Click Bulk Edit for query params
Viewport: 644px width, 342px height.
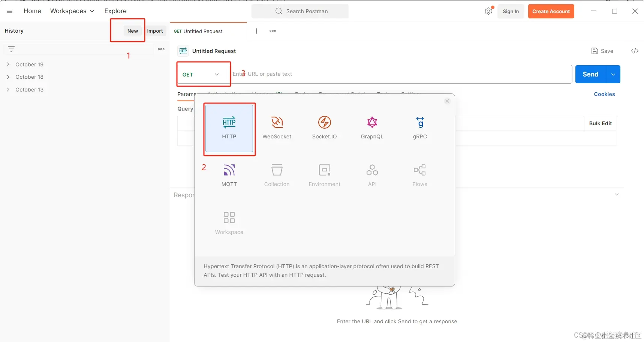(x=601, y=123)
